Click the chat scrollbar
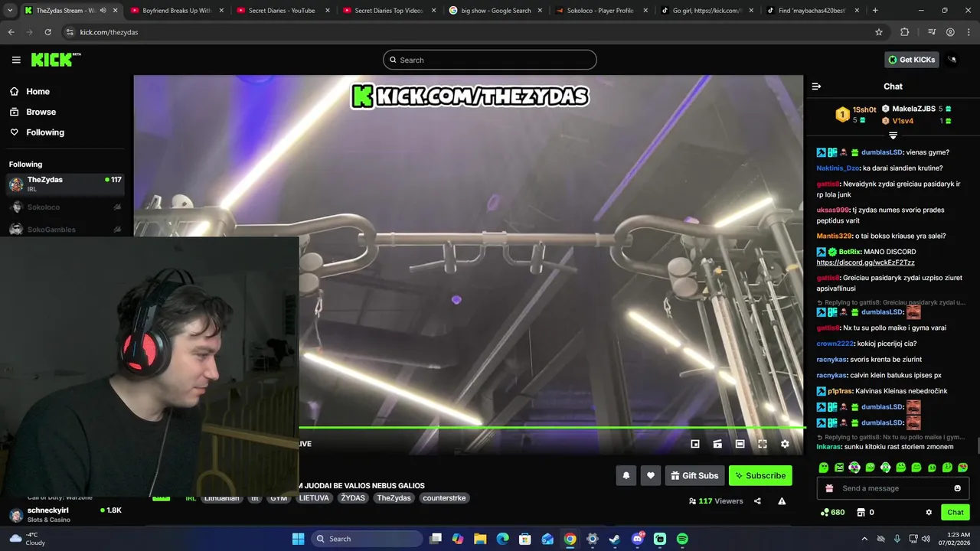The image size is (980, 551). (x=977, y=446)
